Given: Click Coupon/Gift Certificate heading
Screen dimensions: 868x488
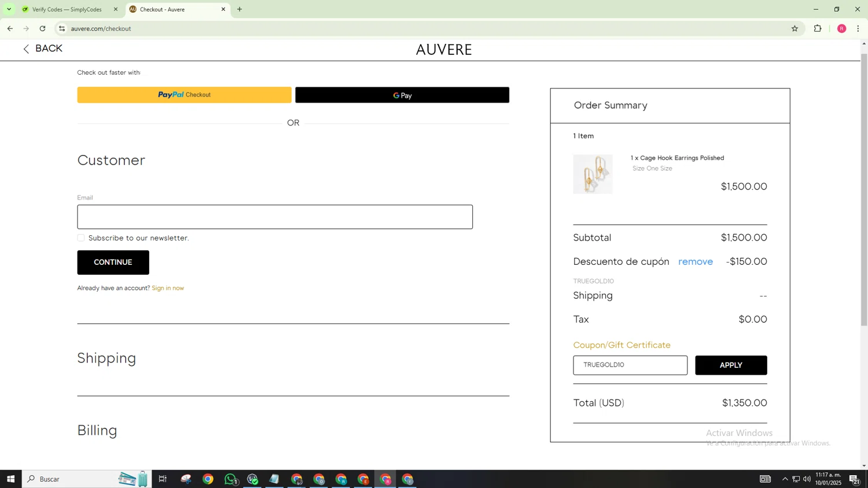Looking at the screenshot, I should coord(621,345).
